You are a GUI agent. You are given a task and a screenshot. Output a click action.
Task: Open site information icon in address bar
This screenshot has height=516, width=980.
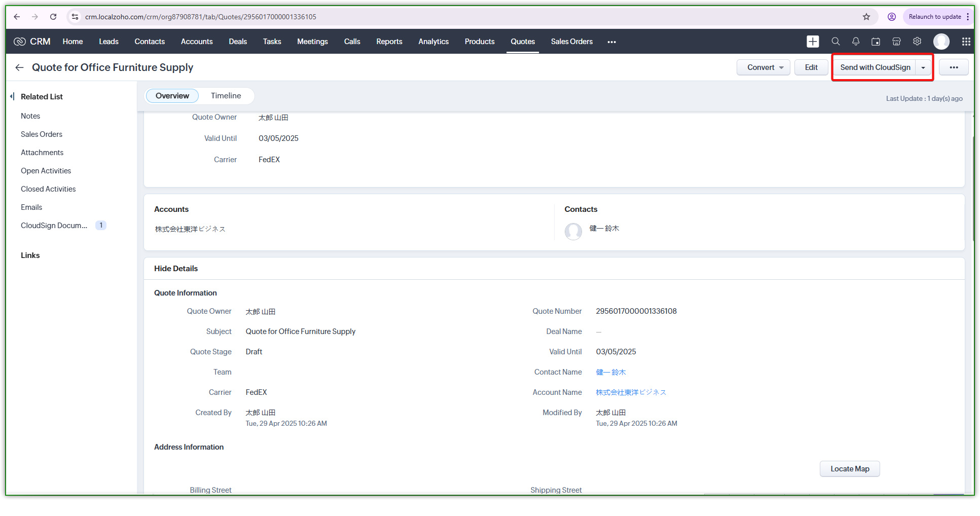click(75, 17)
